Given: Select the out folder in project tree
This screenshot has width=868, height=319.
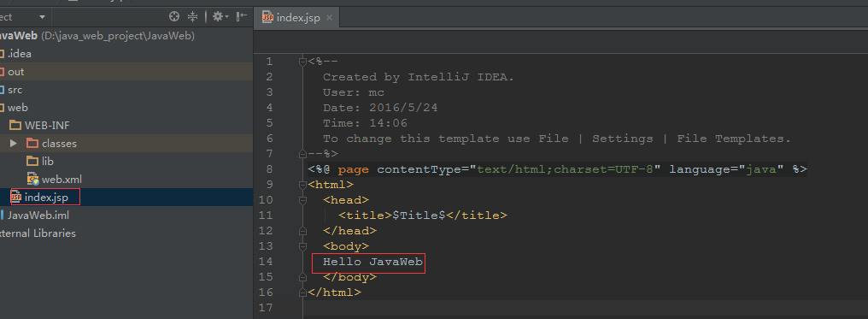Looking at the screenshot, I should [x=126, y=72].
